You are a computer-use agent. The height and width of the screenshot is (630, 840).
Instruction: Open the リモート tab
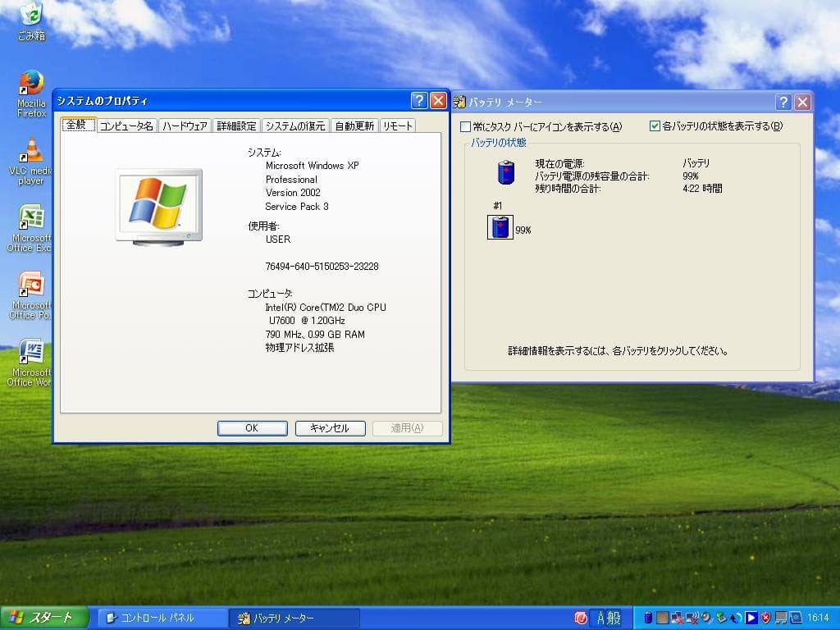pos(398,126)
